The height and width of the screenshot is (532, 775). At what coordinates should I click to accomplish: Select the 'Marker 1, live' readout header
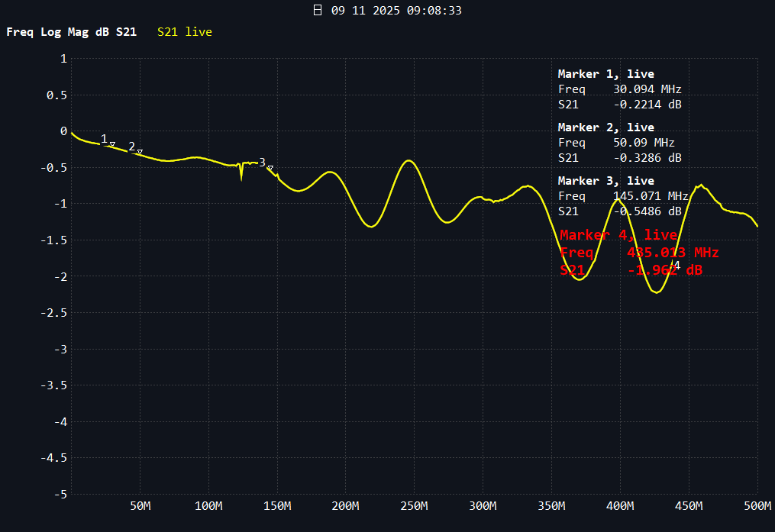tap(605, 74)
